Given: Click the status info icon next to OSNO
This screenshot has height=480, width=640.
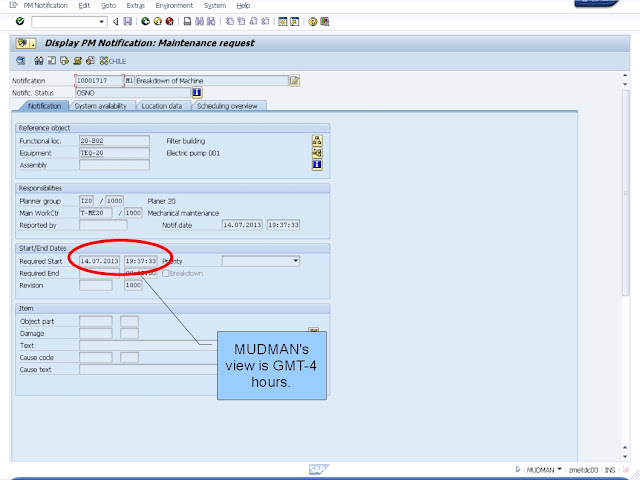Looking at the screenshot, I should click(x=197, y=93).
